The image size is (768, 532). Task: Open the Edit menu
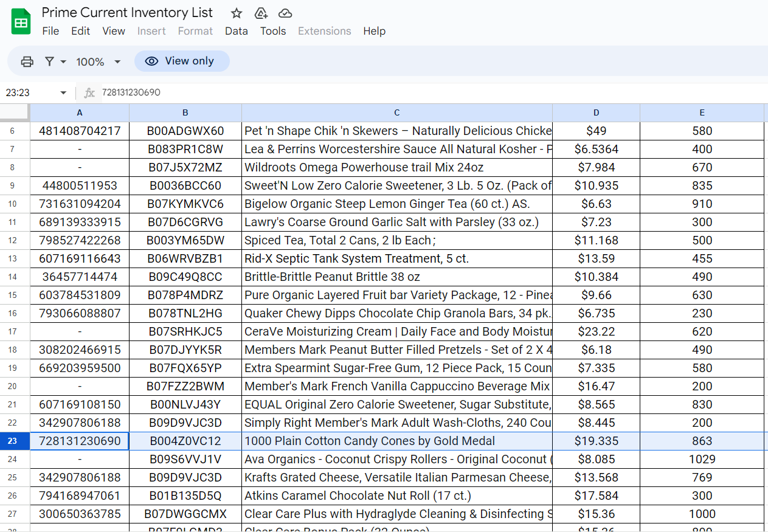click(80, 31)
